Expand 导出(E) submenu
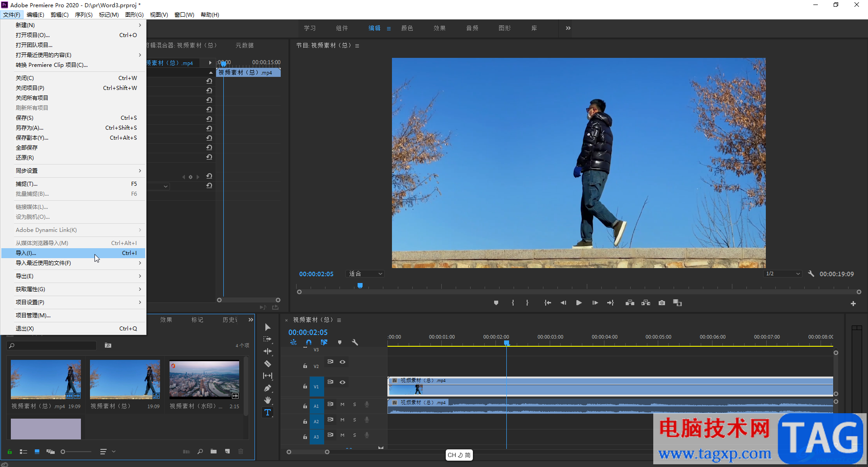Screen dimensions: 868x467 pyautogui.click(x=73, y=276)
